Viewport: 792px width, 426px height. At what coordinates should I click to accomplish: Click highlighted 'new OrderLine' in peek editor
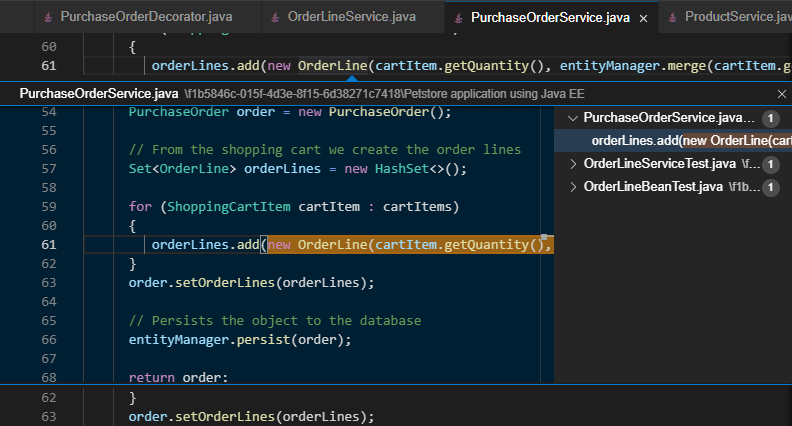coord(319,245)
